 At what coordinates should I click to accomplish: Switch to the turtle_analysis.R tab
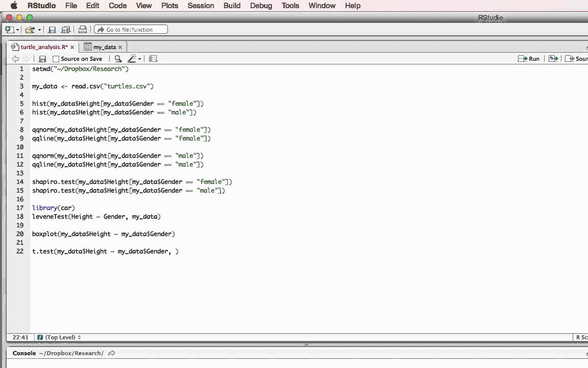[x=44, y=47]
